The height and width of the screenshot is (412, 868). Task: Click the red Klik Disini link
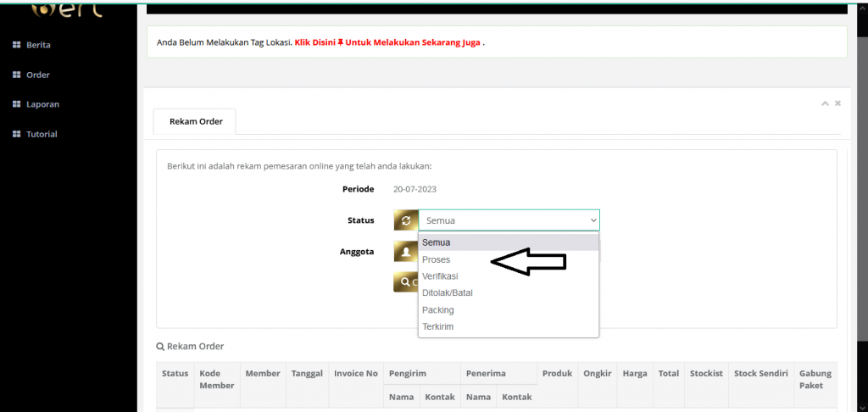(314, 42)
